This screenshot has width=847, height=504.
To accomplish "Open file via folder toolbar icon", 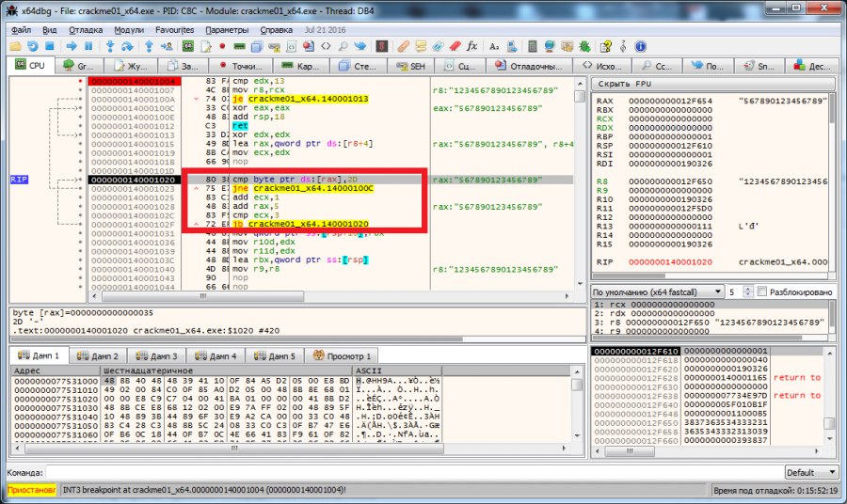I will point(15,46).
